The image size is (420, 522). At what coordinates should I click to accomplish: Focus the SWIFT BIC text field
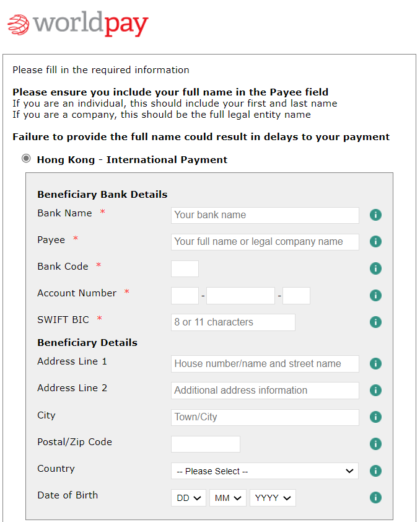pos(233,322)
